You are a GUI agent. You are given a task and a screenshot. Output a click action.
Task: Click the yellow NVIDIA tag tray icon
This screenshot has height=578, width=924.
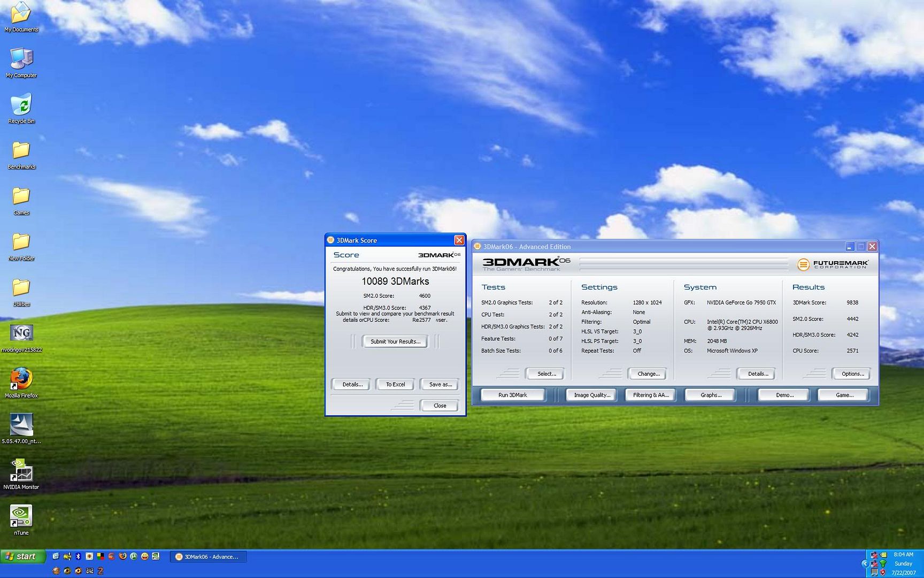tap(883, 554)
